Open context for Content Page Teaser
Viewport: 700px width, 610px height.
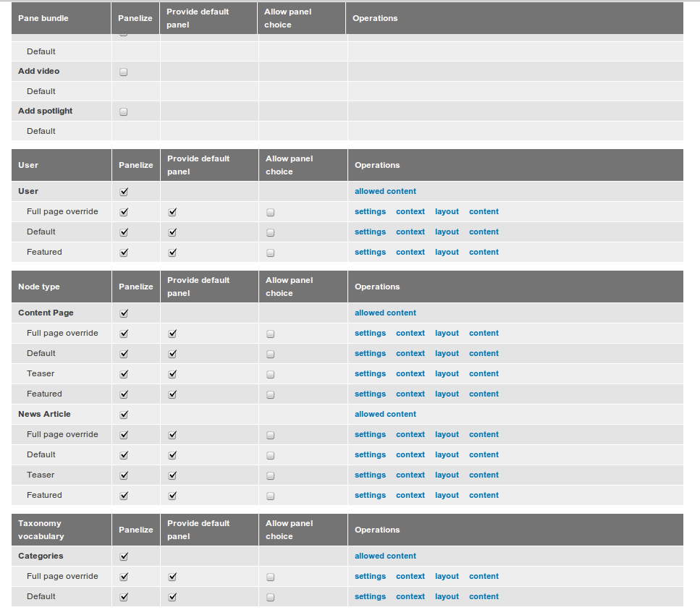pyautogui.click(x=410, y=373)
